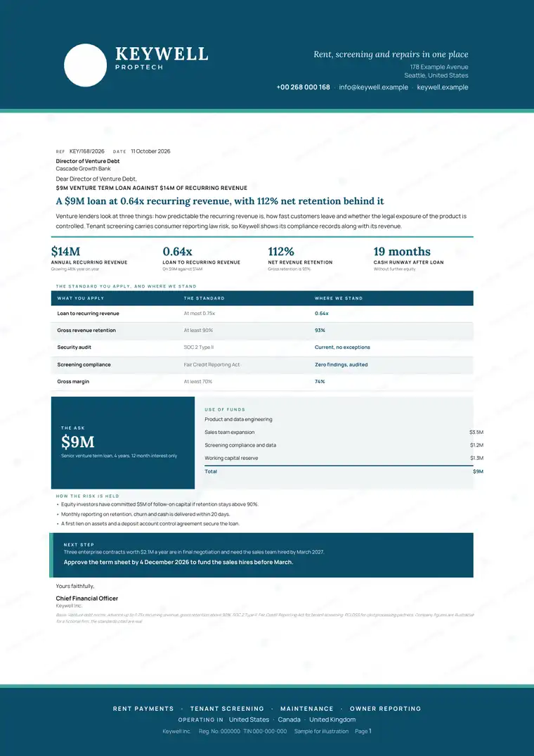This screenshot has width=534, height=756.
Task: Click the headline 'A $9M loan at 0.64x recurring revenue'
Action: tap(220, 201)
